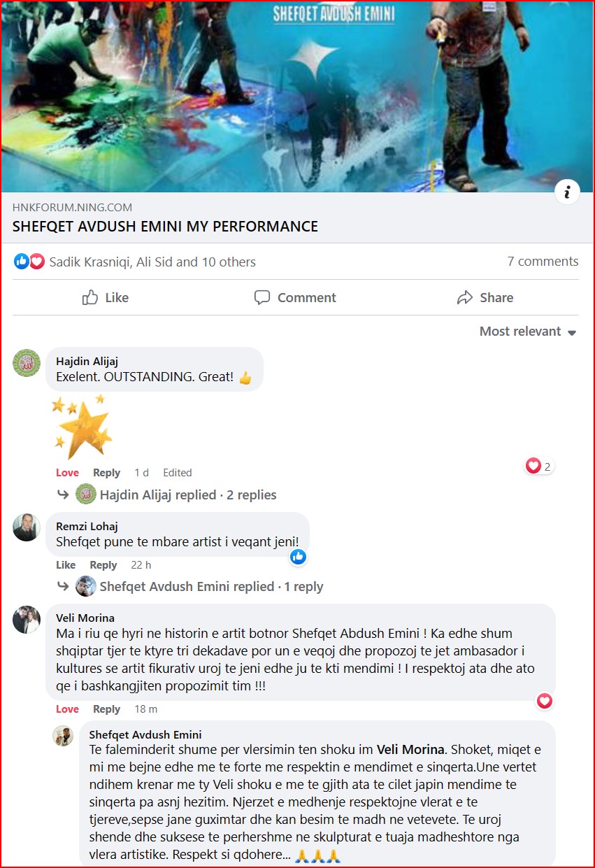Click the Share arrow icon
This screenshot has height=868, width=595.
465,298
